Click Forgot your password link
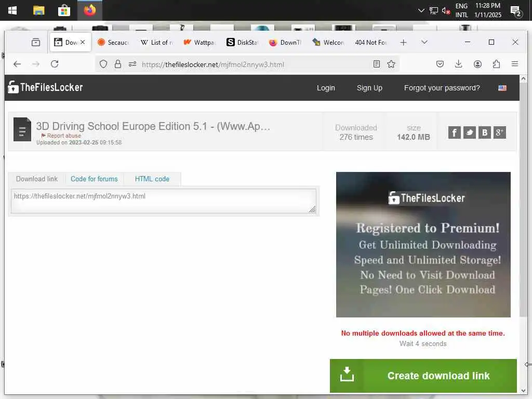The width and height of the screenshot is (532, 399). click(x=442, y=88)
